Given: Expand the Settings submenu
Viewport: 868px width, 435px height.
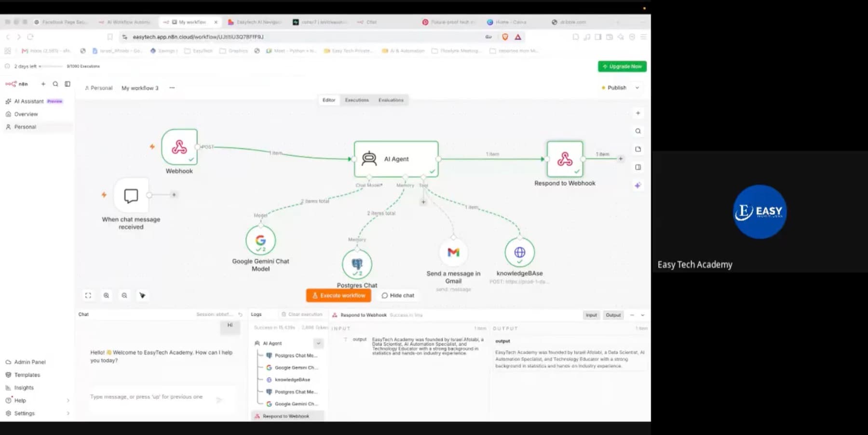Looking at the screenshot, I should 68,413.
